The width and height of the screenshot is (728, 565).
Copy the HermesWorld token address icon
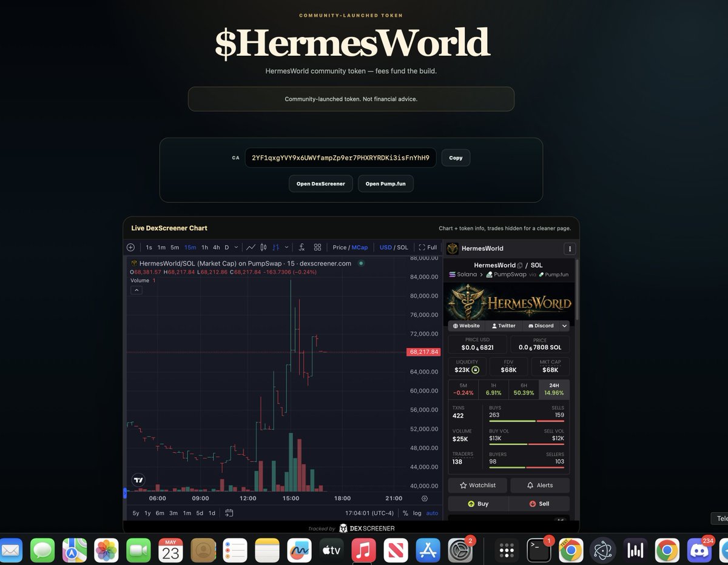[520, 266]
